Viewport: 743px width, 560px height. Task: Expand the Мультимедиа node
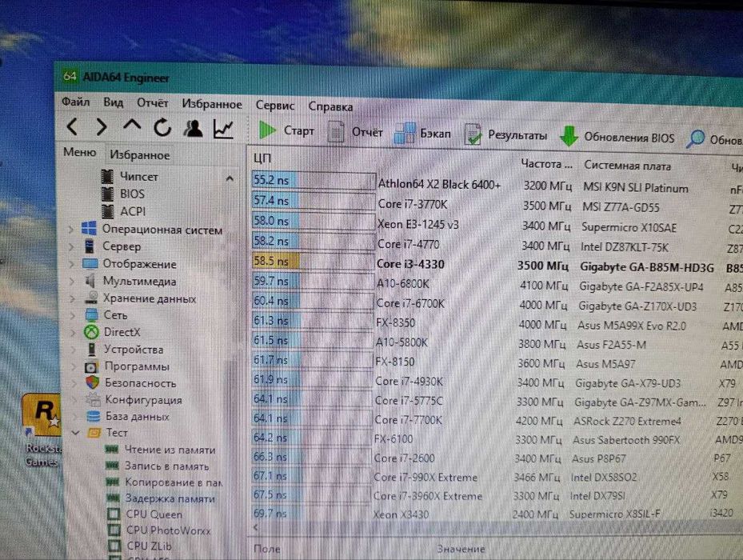pyautogui.click(x=72, y=281)
